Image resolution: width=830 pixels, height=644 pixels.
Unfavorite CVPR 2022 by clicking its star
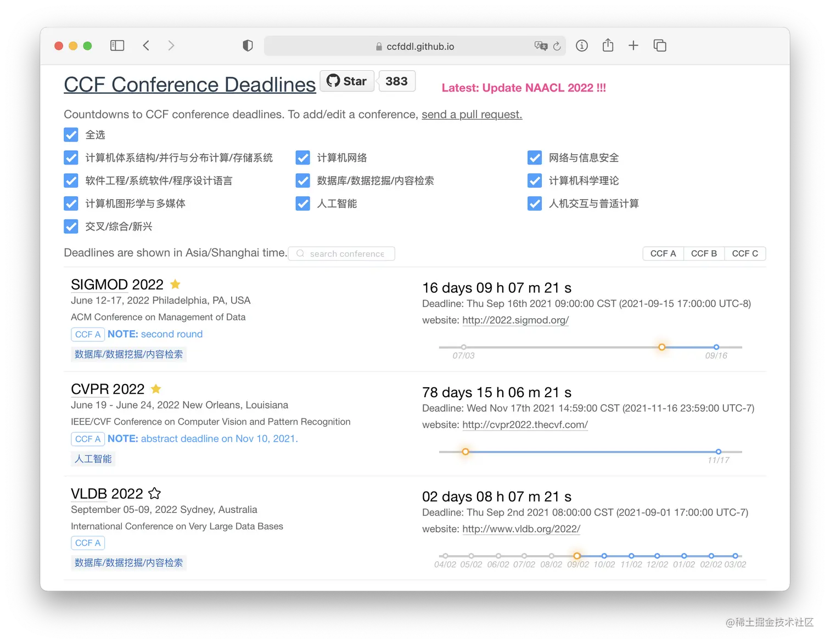(155, 388)
